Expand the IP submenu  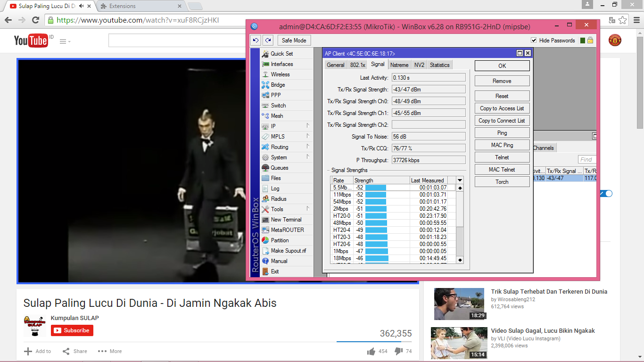coord(307,126)
